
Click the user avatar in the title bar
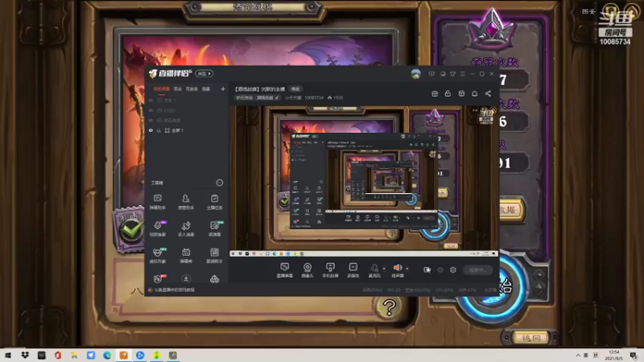tap(415, 74)
